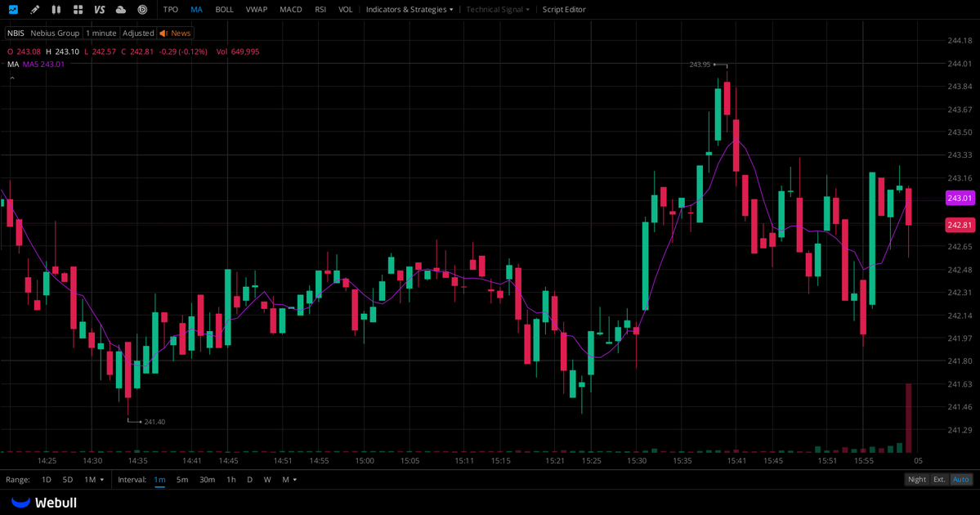The image size is (980, 515).
Task: Click the orange News speaker icon
Action: [163, 34]
